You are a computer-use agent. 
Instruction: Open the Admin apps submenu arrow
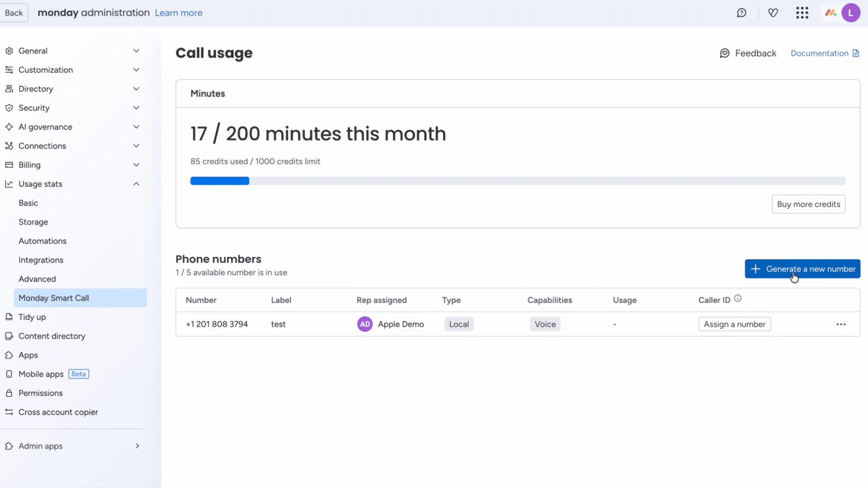(x=137, y=446)
